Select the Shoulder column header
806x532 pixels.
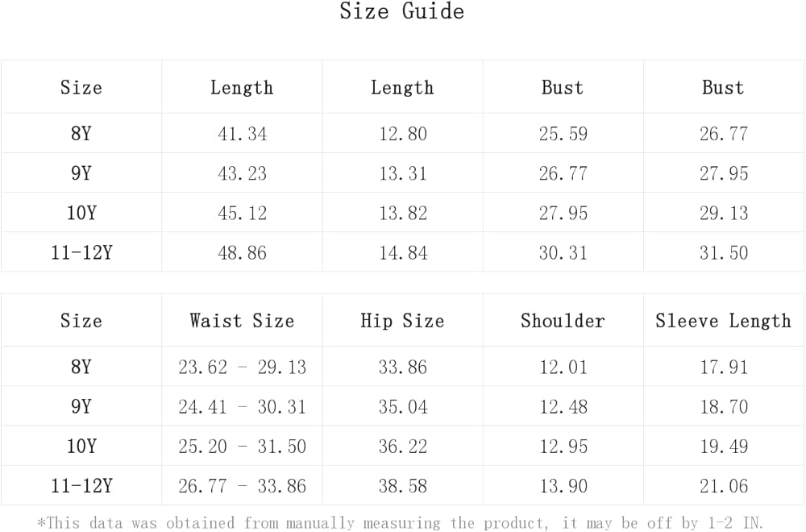(x=563, y=321)
